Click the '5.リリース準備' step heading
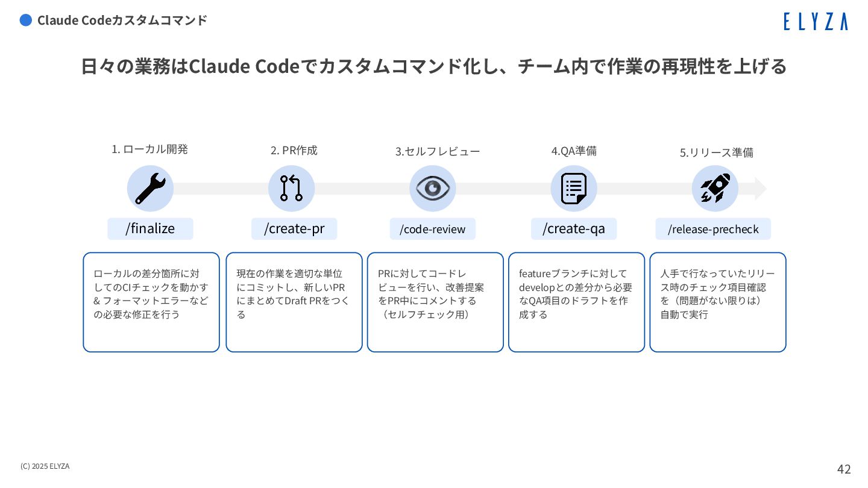 point(717,152)
